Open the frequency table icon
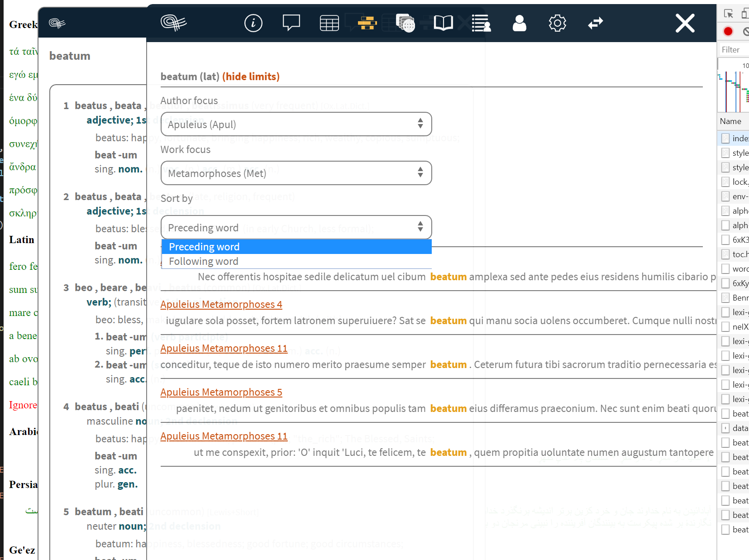Image resolution: width=749 pixels, height=560 pixels. [x=329, y=22]
